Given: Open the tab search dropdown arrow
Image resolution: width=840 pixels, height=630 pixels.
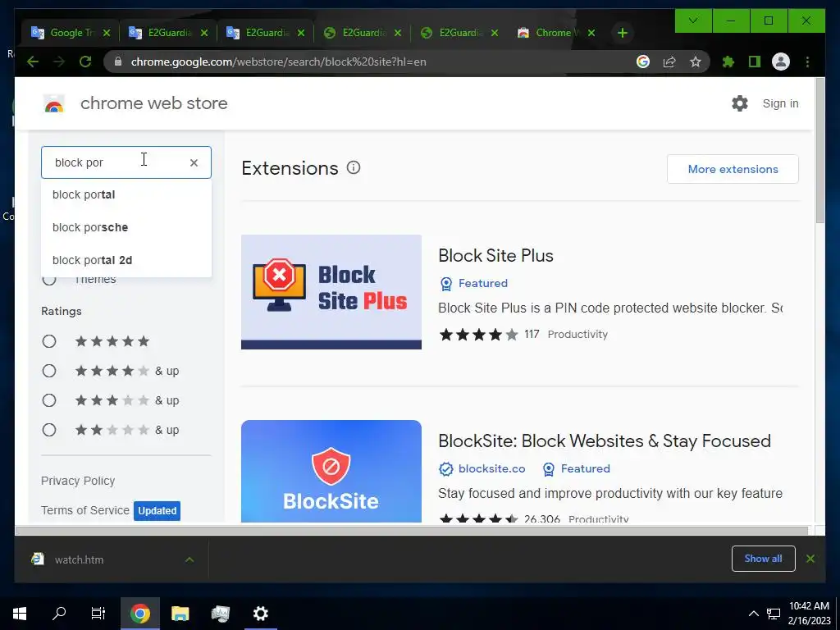Looking at the screenshot, I should (692, 21).
